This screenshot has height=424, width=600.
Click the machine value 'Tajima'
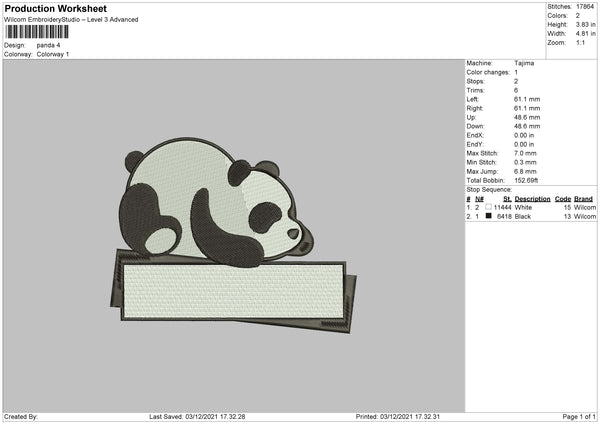click(x=524, y=63)
